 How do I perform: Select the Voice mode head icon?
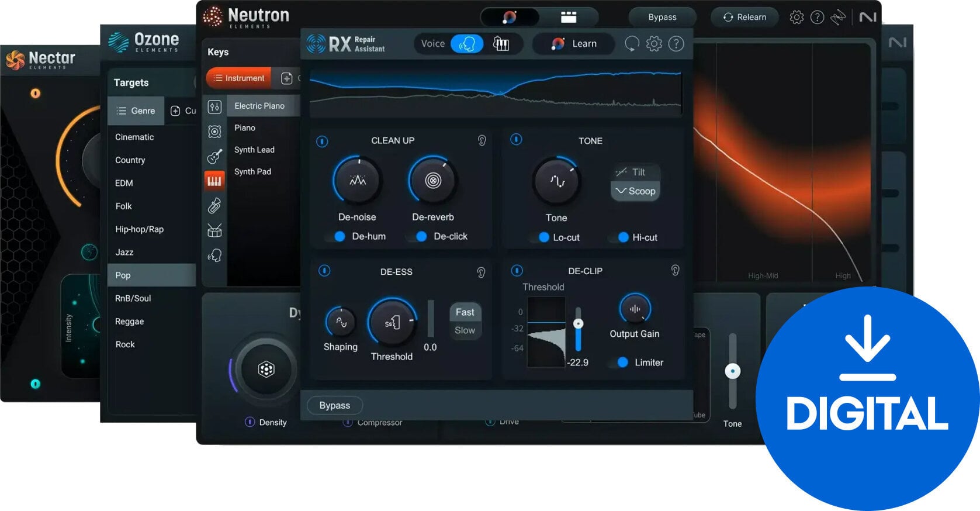[x=467, y=44]
